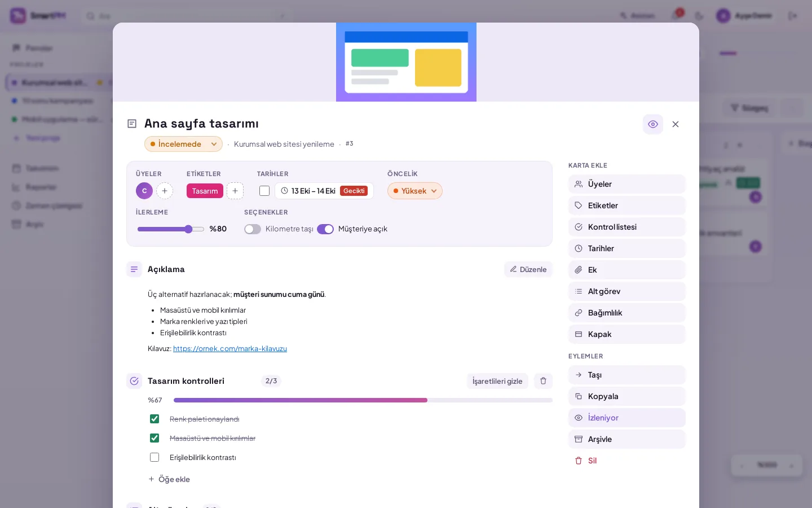Screen dimensions: 812x508
Task: Uncheck Masaüstü ve mobil kırılımlar item
Action: pyautogui.click(x=155, y=438)
